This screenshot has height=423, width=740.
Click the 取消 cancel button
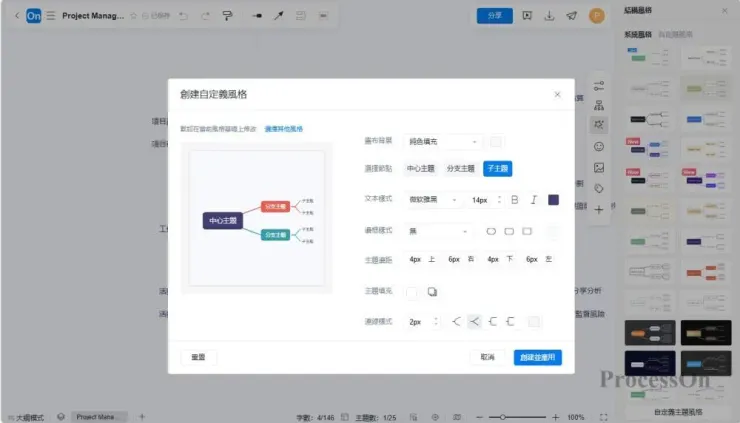488,357
